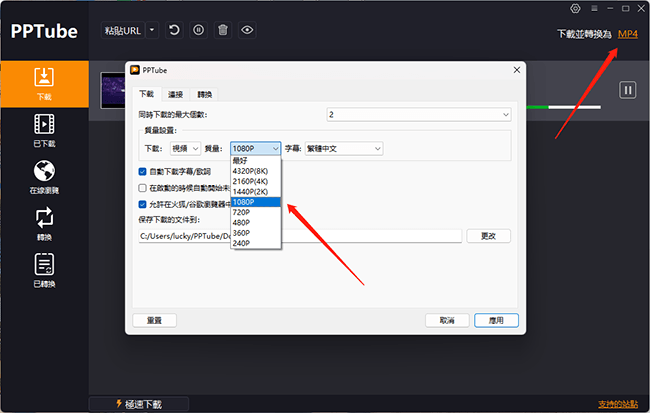The height and width of the screenshot is (413, 650).
Task: Select 2160P(4K) quality option
Action: [x=255, y=182]
